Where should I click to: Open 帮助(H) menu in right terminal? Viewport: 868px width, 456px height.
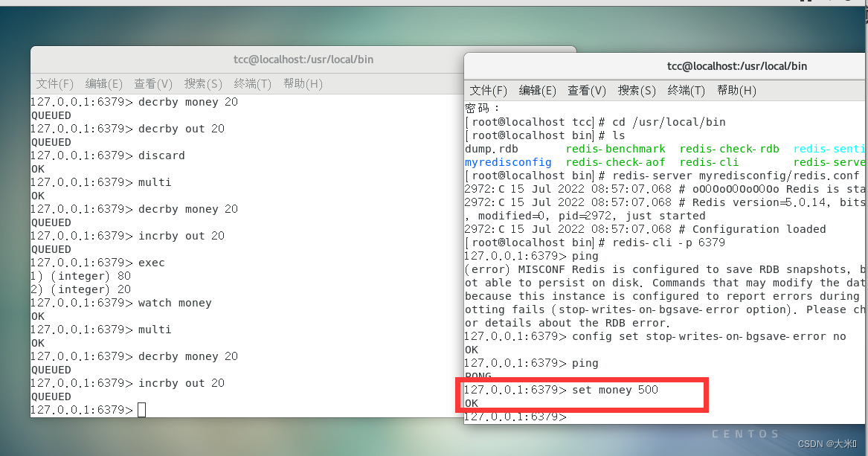click(736, 90)
